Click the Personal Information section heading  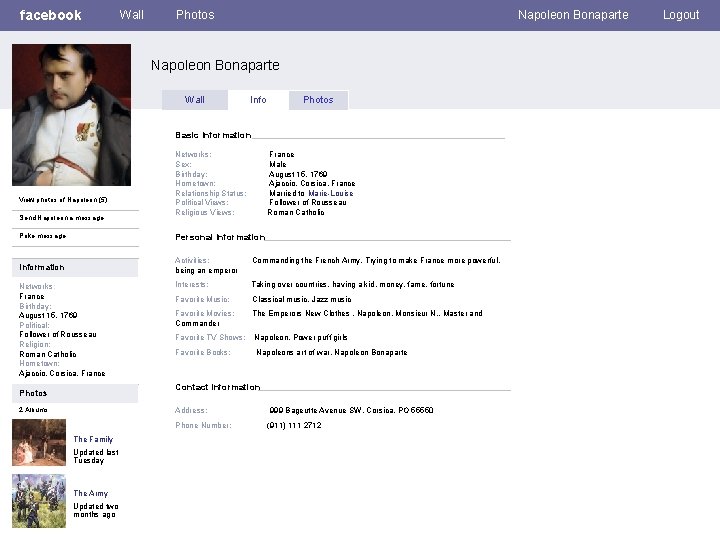220,237
